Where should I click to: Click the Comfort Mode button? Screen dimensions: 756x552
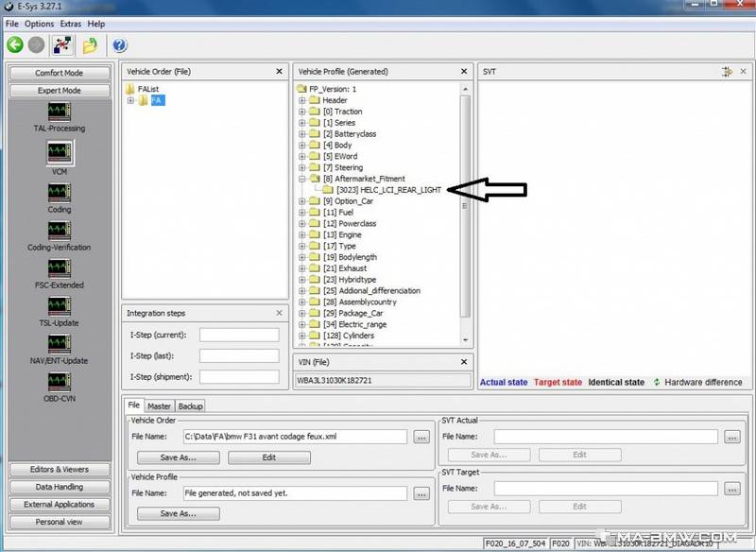click(60, 74)
